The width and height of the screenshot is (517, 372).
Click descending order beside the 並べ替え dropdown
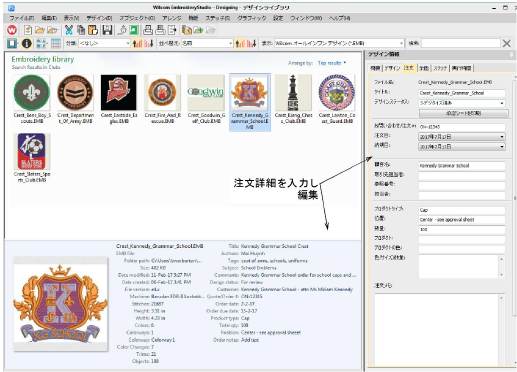coord(251,43)
